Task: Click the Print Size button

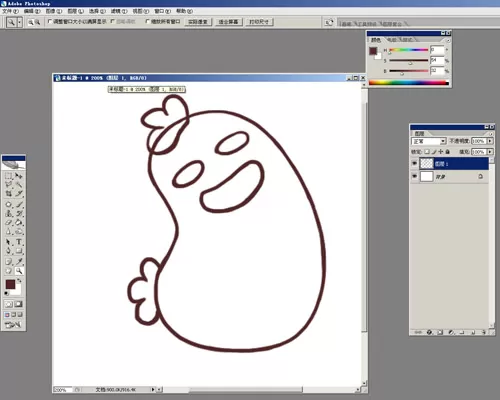Action: pos(259,22)
